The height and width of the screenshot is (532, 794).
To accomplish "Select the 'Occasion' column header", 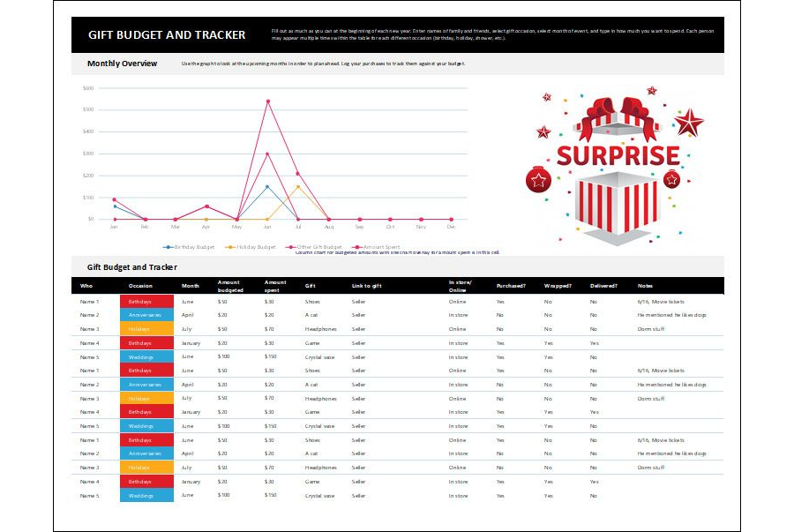I will tap(140, 286).
